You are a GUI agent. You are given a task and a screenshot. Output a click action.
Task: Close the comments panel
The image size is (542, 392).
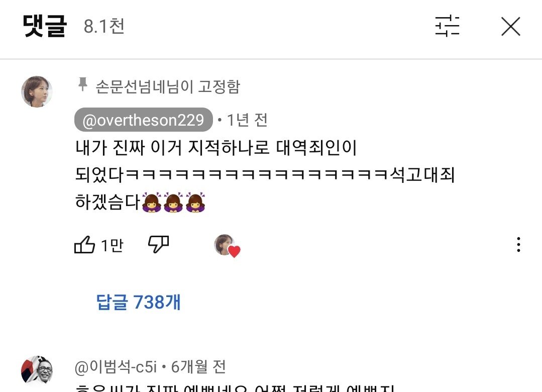click(x=510, y=26)
